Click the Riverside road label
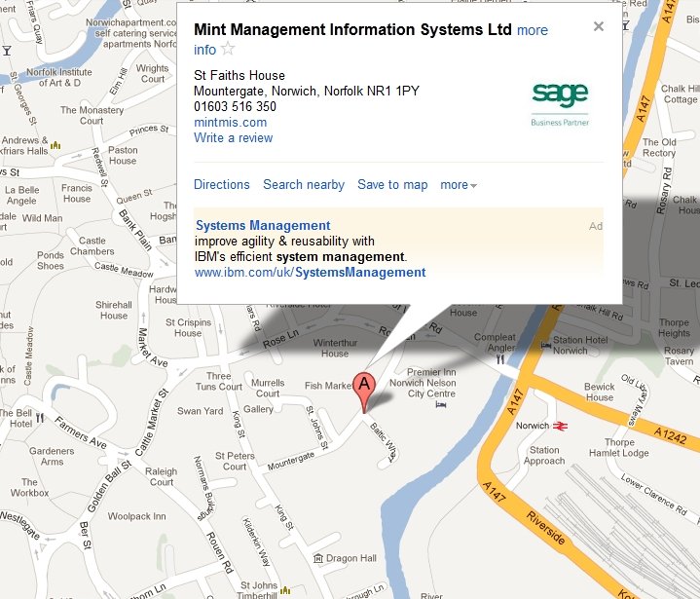This screenshot has width=700, height=599. pos(545,528)
